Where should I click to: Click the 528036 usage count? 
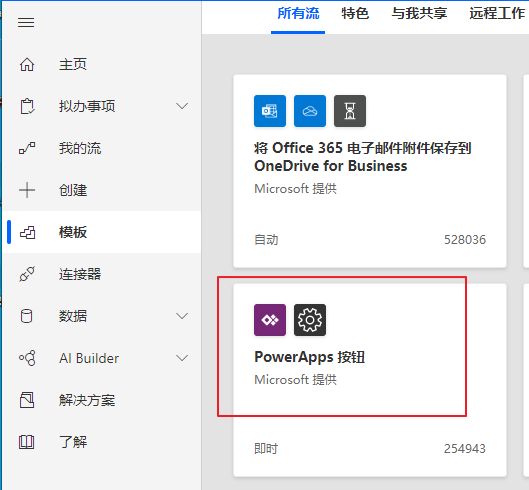pos(465,240)
